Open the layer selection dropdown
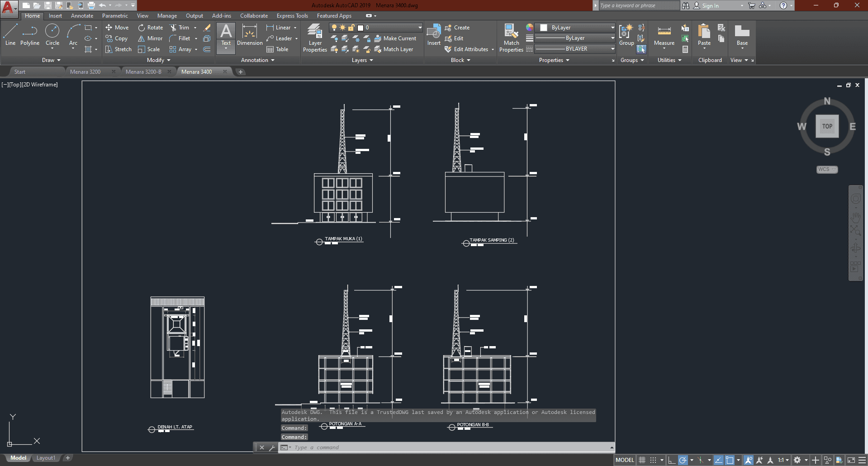This screenshot has height=466, width=868. click(x=420, y=28)
